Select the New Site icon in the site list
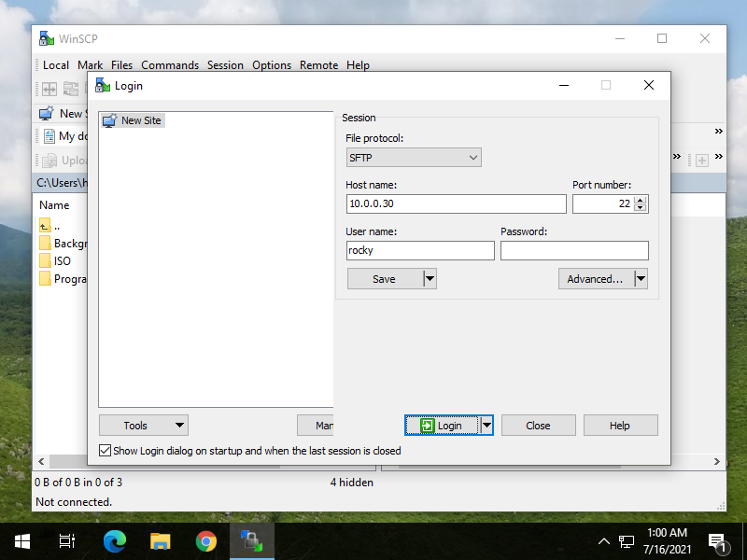 pyautogui.click(x=132, y=120)
